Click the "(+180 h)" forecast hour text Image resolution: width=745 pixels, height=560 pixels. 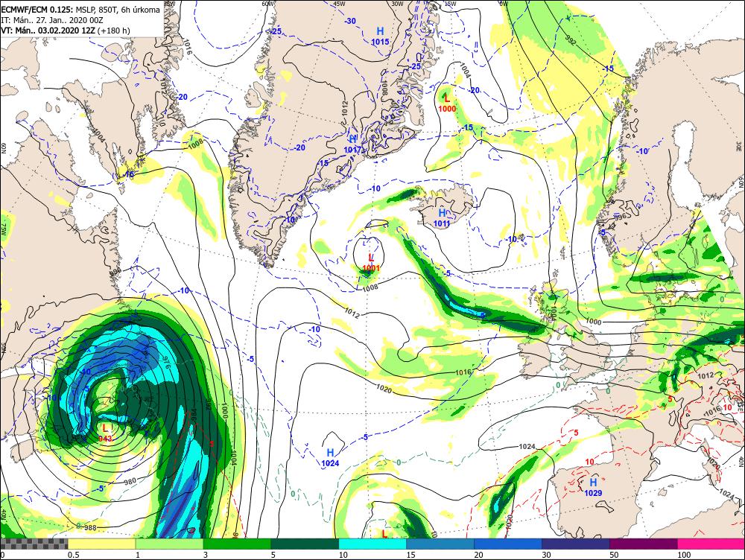coord(114,31)
